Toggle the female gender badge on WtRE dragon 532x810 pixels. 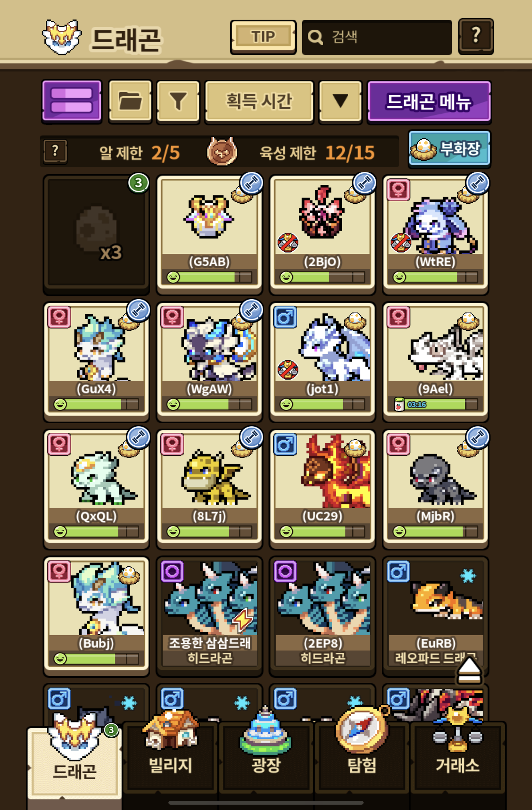pyautogui.click(x=398, y=189)
